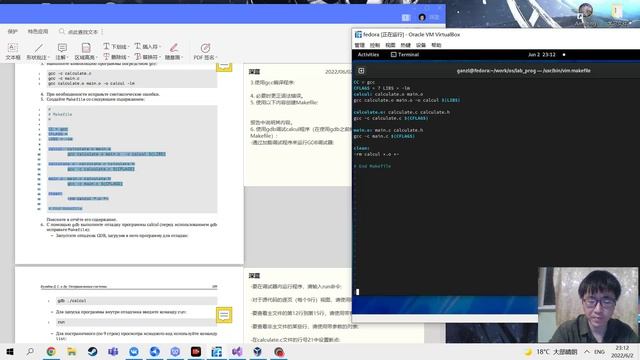The image size is (640, 360).
Task: Open the 控制 menu in VirtualBox
Action: pyautogui.click(x=375, y=45)
